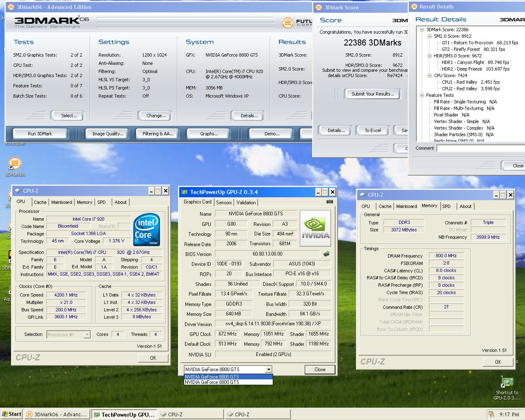Choose the non-highlighted GeForce 8800 GTS entry
525x420 pixels.
click(228, 382)
